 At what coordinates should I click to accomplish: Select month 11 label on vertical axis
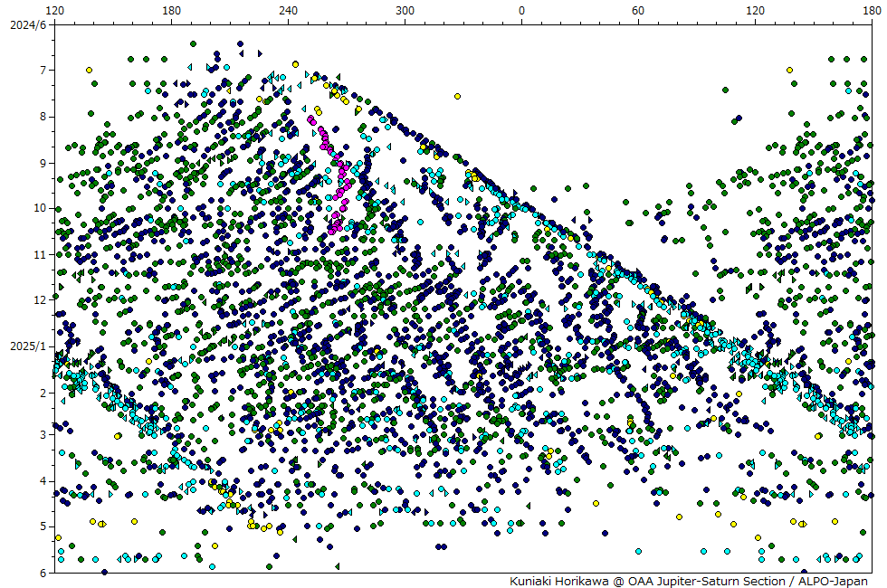41,255
